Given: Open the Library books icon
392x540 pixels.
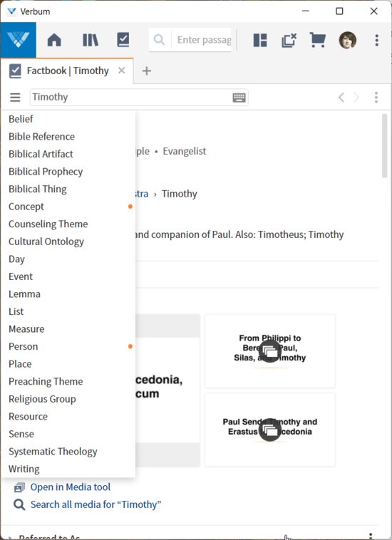Looking at the screenshot, I should (91, 40).
